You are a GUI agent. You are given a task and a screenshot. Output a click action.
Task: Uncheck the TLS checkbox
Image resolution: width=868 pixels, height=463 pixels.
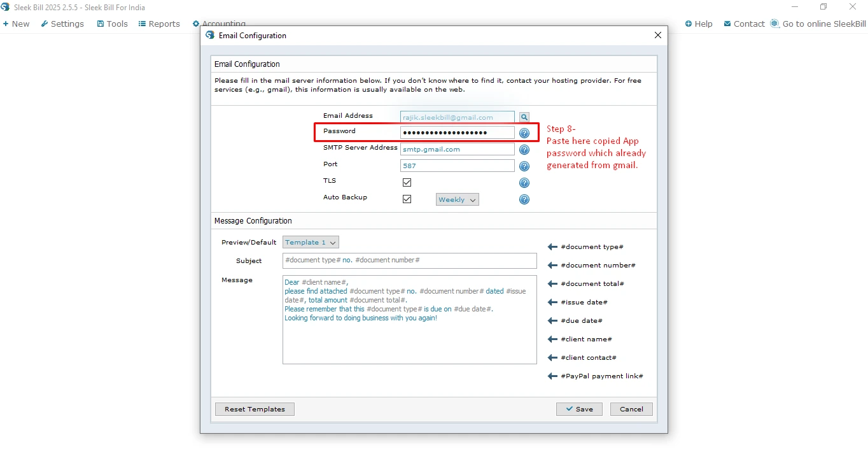[407, 182]
